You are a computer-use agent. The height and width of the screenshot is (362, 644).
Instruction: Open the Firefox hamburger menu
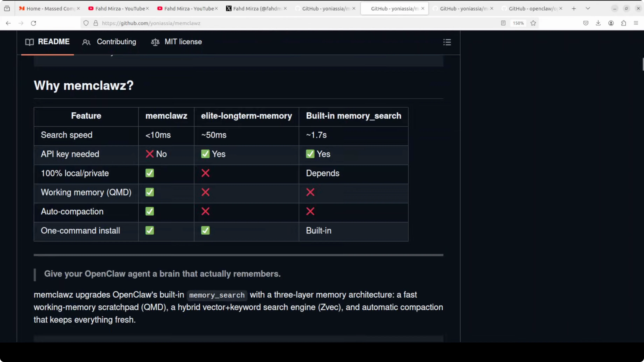tap(636, 23)
